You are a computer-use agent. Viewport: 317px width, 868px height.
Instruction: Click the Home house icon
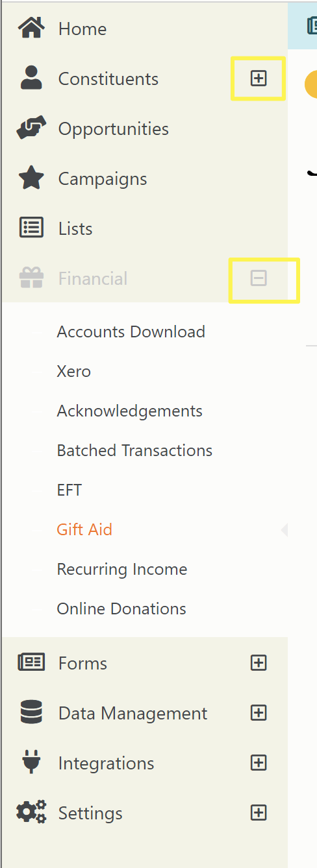click(x=31, y=29)
